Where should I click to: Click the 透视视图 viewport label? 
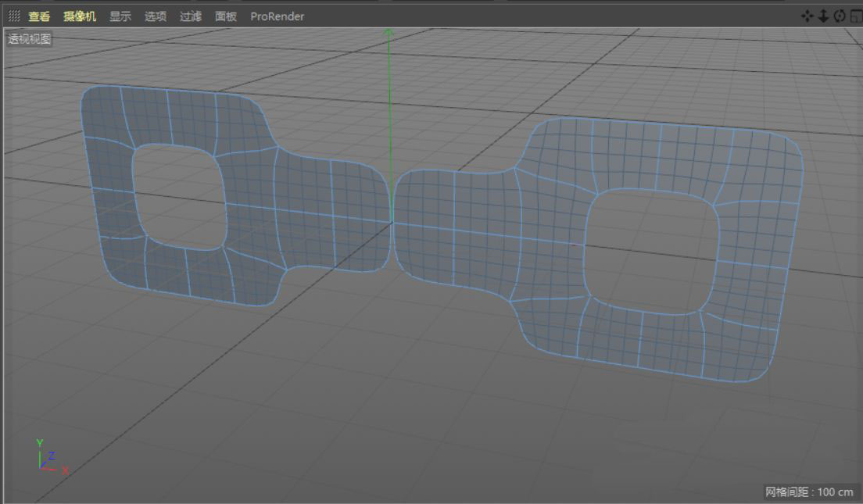pyautogui.click(x=30, y=39)
